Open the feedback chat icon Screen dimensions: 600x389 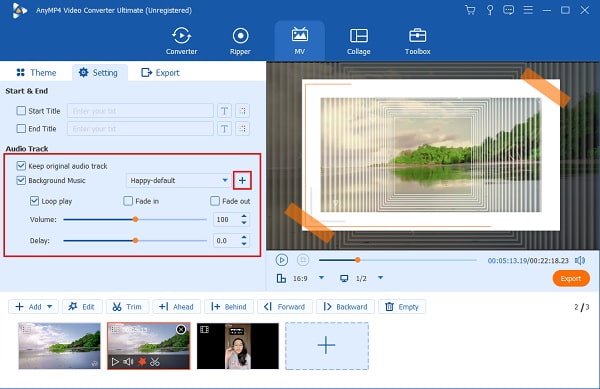[509, 10]
